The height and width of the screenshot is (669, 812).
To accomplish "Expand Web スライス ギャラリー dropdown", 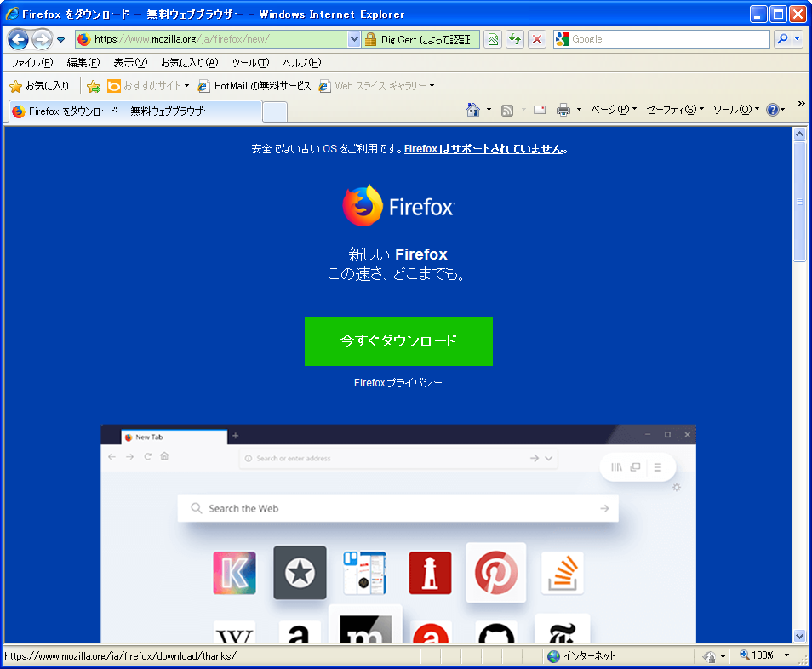I will pyautogui.click(x=432, y=86).
